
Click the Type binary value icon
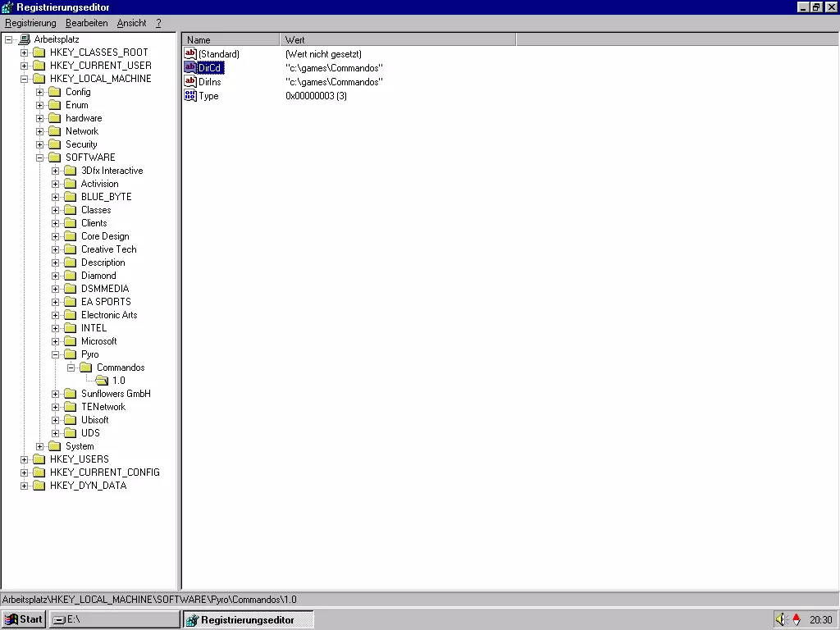tap(190, 95)
